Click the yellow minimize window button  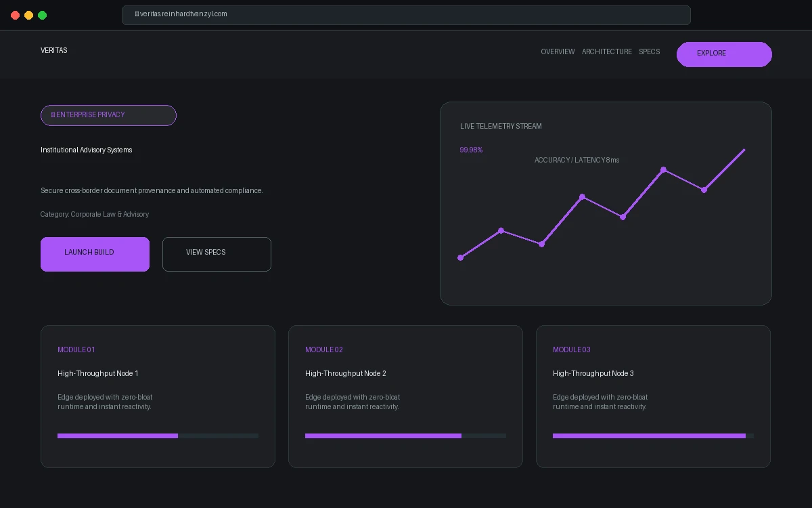pyautogui.click(x=28, y=15)
